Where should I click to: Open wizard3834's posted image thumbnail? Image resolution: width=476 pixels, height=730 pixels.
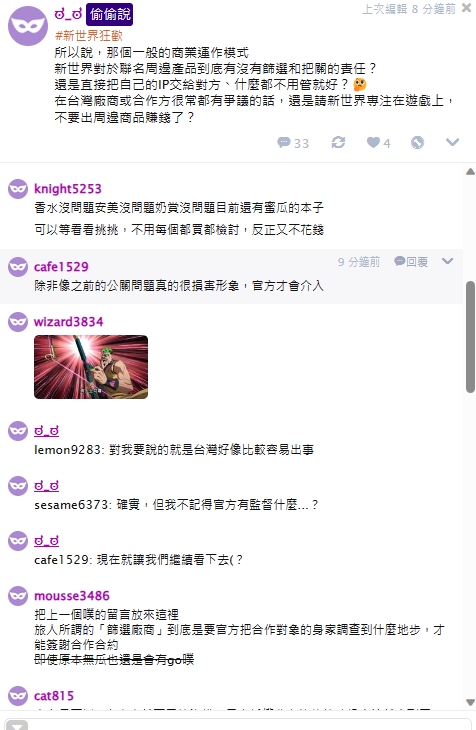[x=91, y=367]
